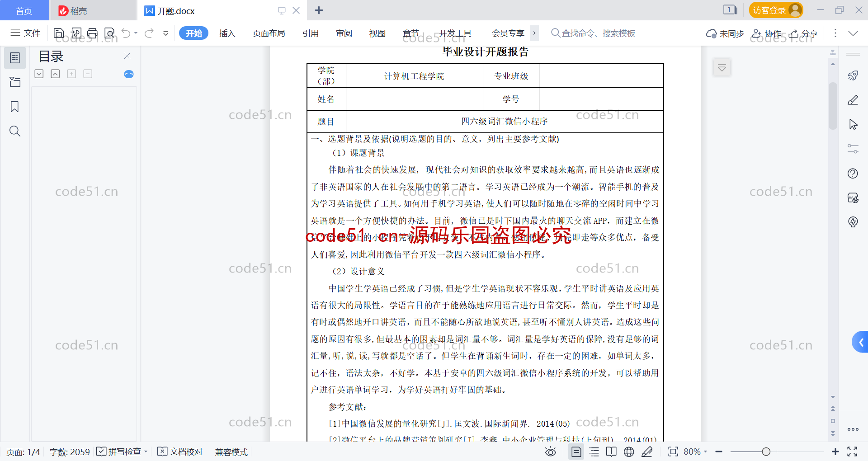Switch to the 首页 home tab
The image size is (868, 461).
click(24, 10)
